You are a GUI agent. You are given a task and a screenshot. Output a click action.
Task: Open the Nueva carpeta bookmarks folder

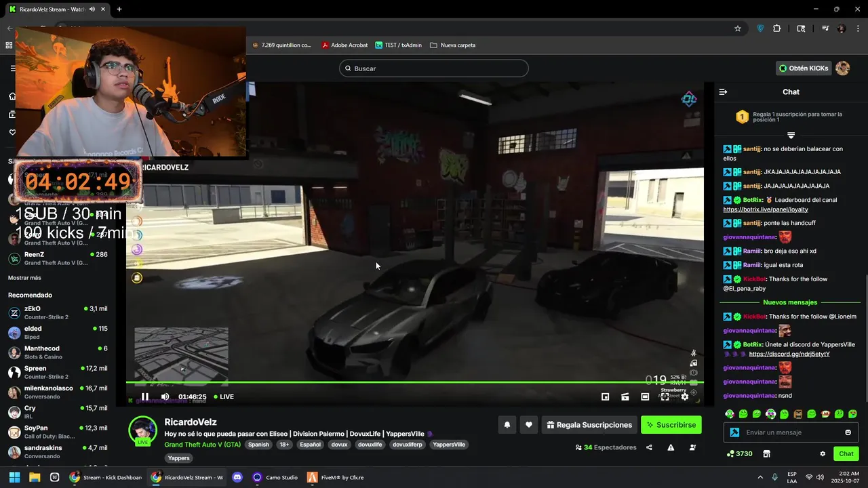point(453,45)
